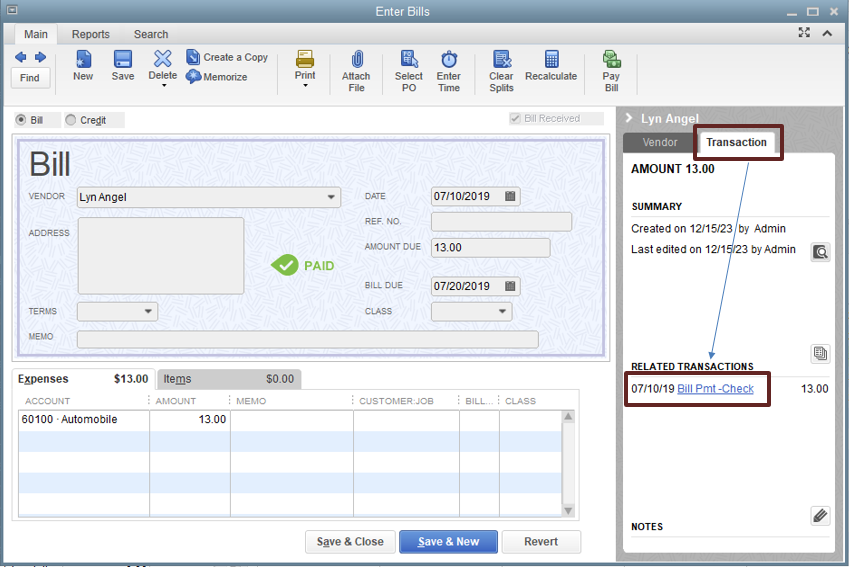Click the Ref. No. field
Screen dimensions: 849x567
tap(501, 221)
